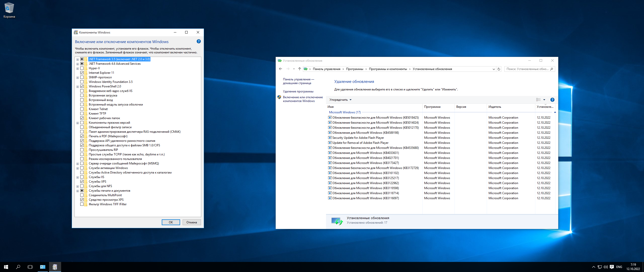
Task: Uncheck Печать в PDF (Майкрософт) checkbox
Action: 82,136
